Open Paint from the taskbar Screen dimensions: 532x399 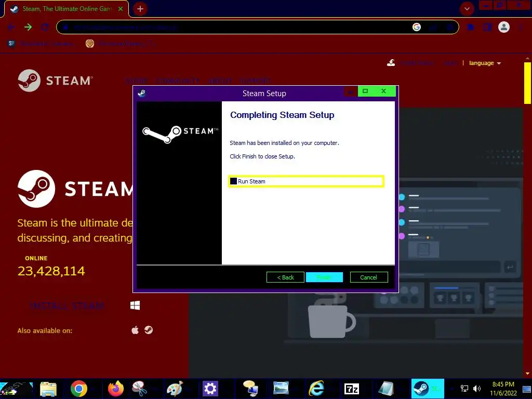(175, 389)
